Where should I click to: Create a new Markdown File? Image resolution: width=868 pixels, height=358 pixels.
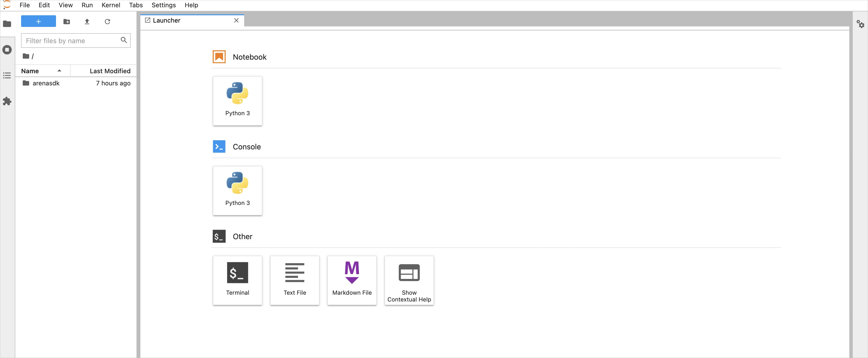pos(352,280)
